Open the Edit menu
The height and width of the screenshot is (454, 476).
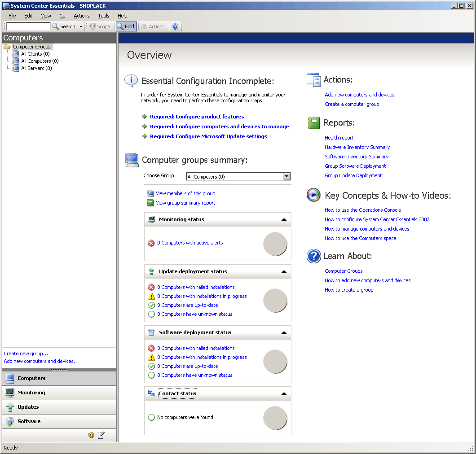click(x=28, y=16)
